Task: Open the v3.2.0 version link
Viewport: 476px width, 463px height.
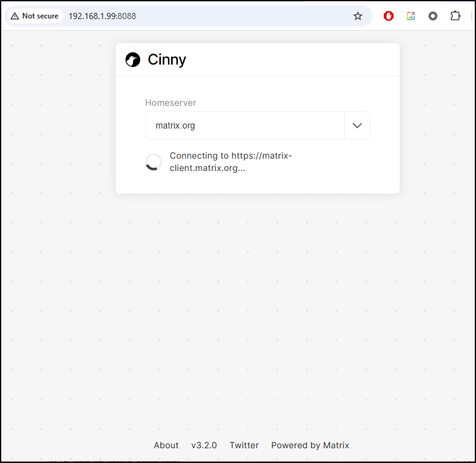Action: click(204, 445)
